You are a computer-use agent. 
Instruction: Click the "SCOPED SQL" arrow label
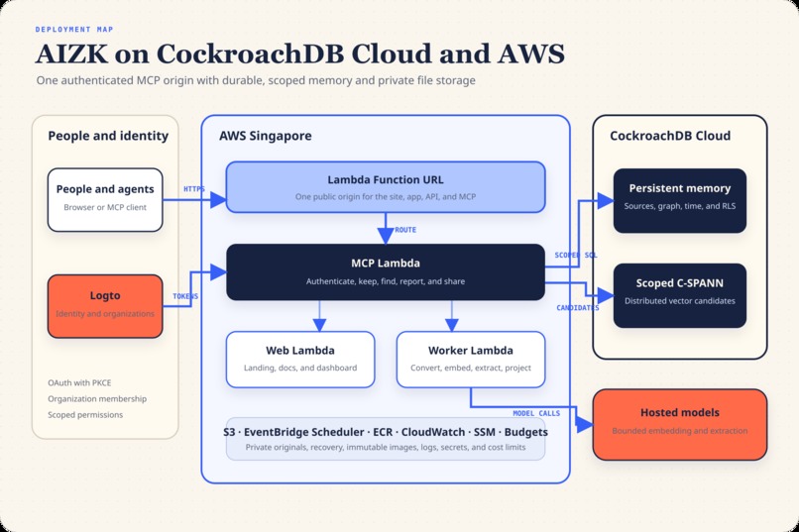pos(576,255)
